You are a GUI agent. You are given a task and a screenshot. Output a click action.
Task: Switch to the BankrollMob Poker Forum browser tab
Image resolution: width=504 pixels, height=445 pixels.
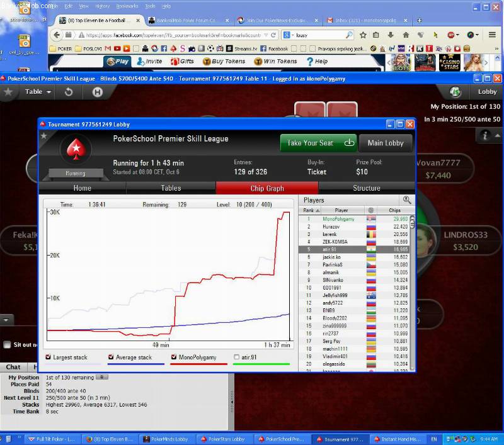pyautogui.click(x=189, y=21)
